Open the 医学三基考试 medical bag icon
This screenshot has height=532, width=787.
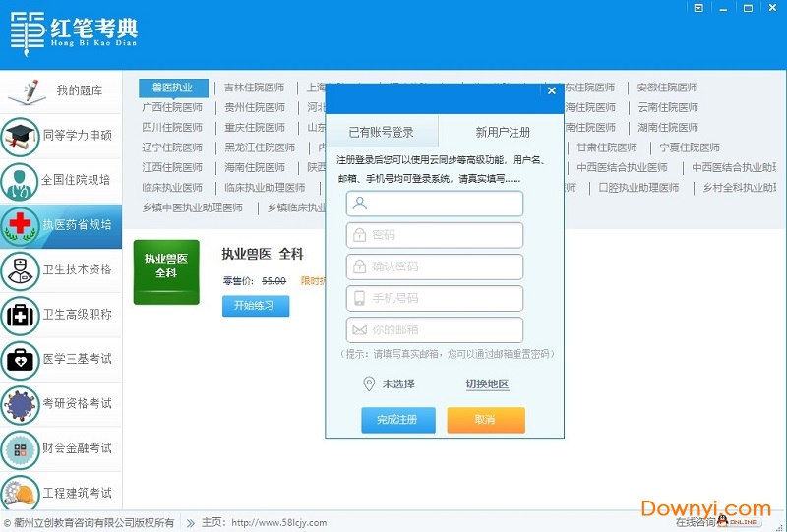click(20, 359)
